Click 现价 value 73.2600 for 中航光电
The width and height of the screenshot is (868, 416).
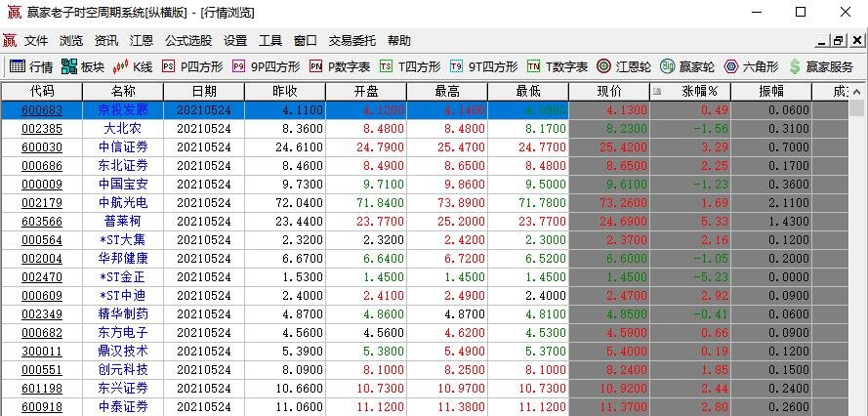[x=623, y=203]
